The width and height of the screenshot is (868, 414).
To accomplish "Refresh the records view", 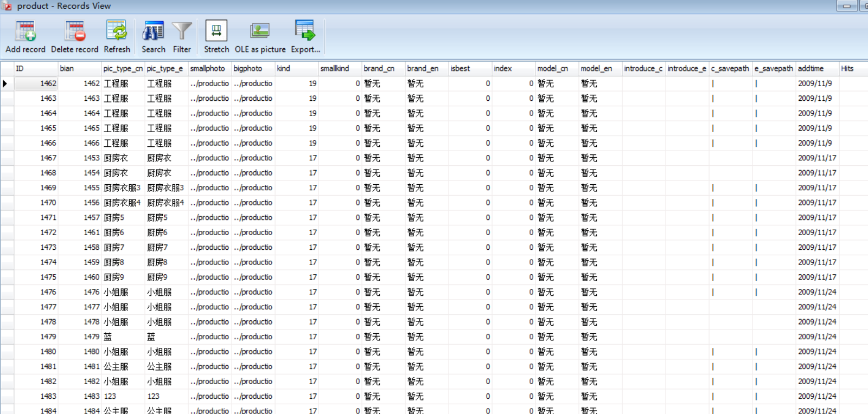I will [x=117, y=37].
